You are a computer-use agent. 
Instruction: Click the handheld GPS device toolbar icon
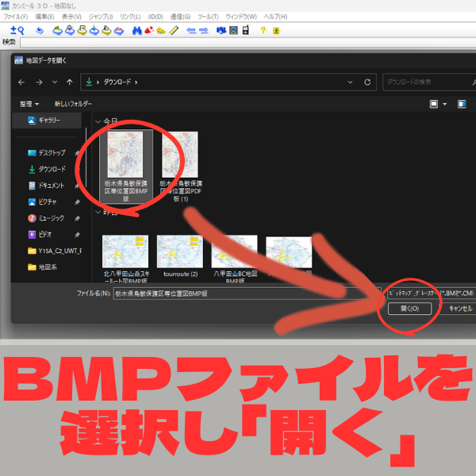245,31
